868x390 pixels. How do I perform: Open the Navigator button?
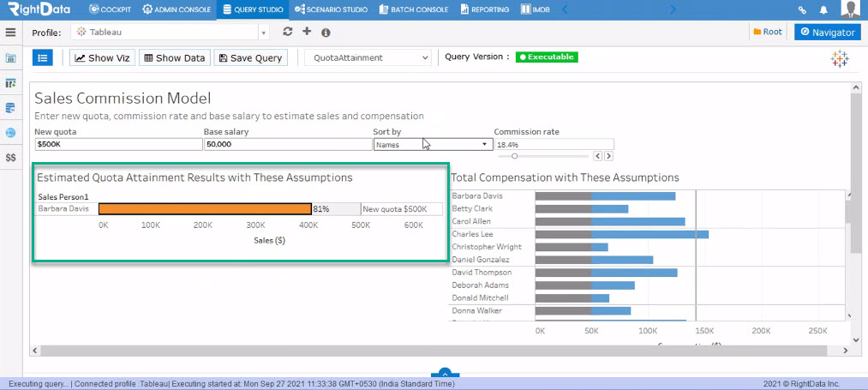click(828, 32)
